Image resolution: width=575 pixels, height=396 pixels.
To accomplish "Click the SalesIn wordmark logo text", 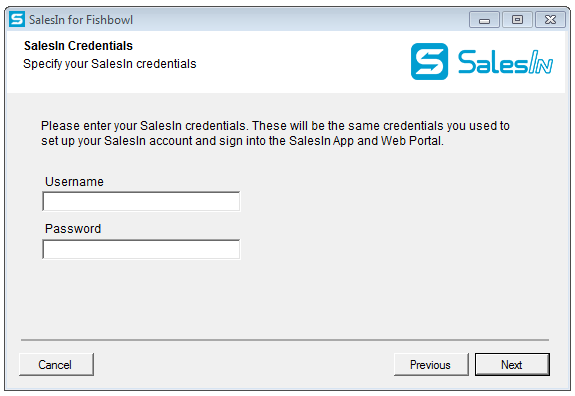I will (505, 62).
